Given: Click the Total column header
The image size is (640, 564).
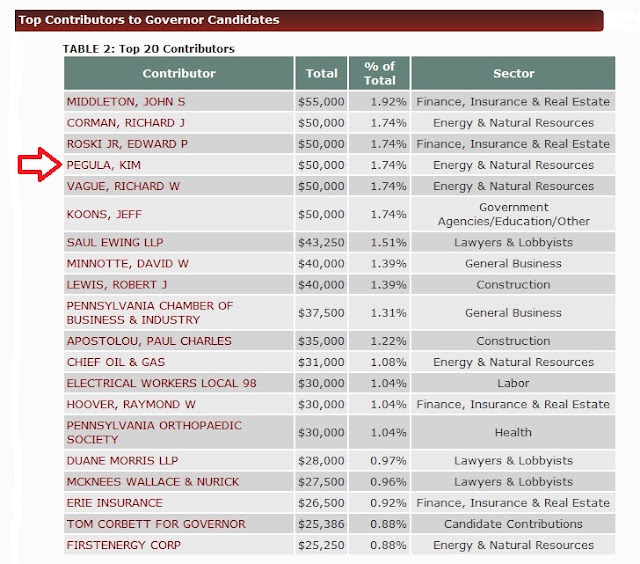Looking at the screenshot, I should (322, 73).
